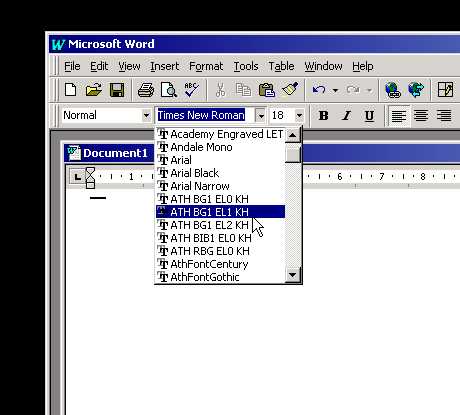Select AthFontGothic font
460x415 pixels.
(221, 277)
